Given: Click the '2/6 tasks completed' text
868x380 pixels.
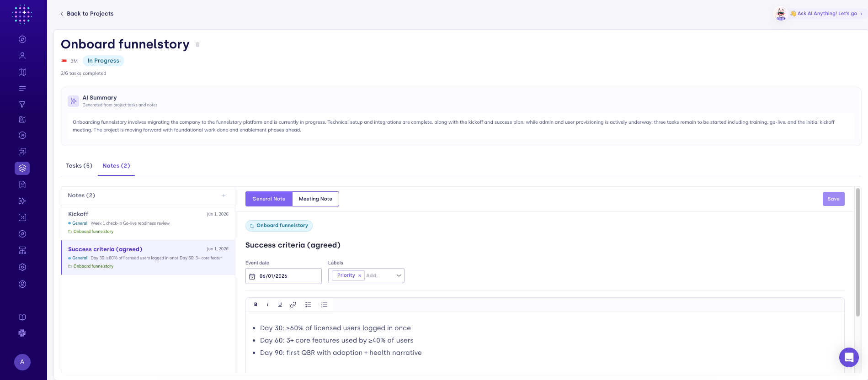Looking at the screenshot, I should 84,73.
